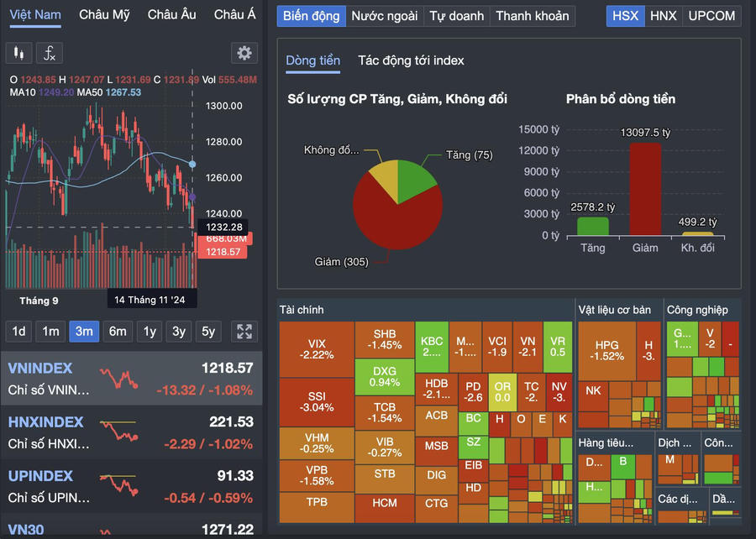Open the Châu Mỹ market tab

tap(104, 15)
